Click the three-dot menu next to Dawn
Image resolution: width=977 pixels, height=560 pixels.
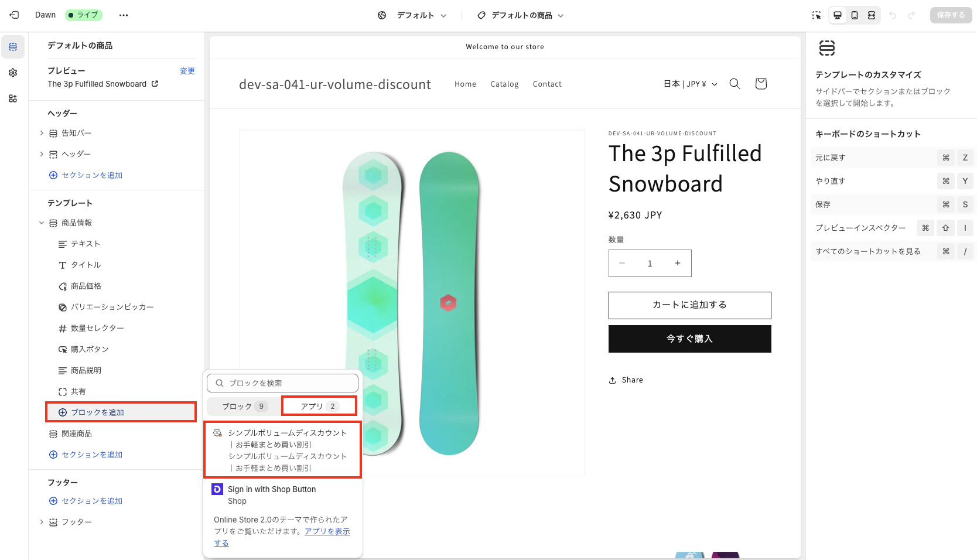[123, 15]
